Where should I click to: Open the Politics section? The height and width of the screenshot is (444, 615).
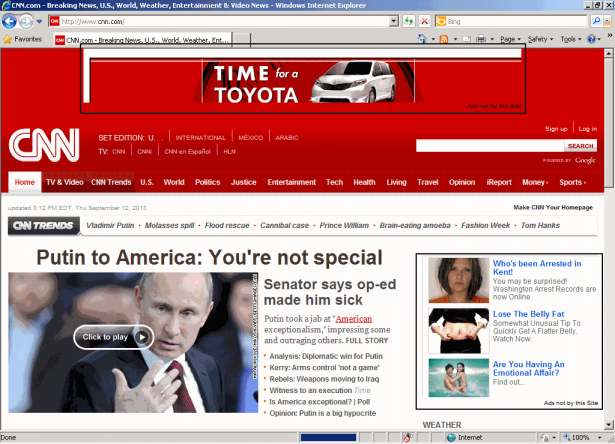coord(207,182)
